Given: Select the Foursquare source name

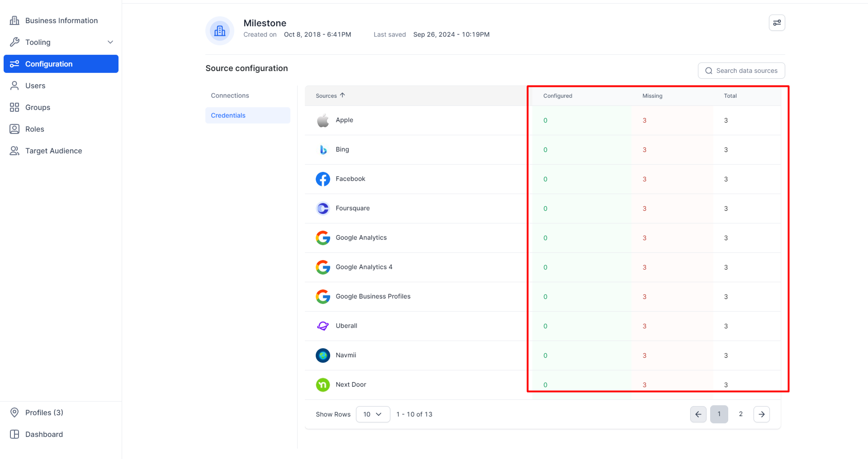Looking at the screenshot, I should [353, 208].
